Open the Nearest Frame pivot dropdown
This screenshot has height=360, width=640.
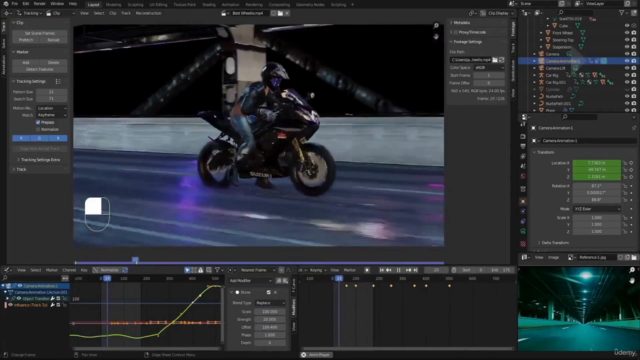click(257, 270)
